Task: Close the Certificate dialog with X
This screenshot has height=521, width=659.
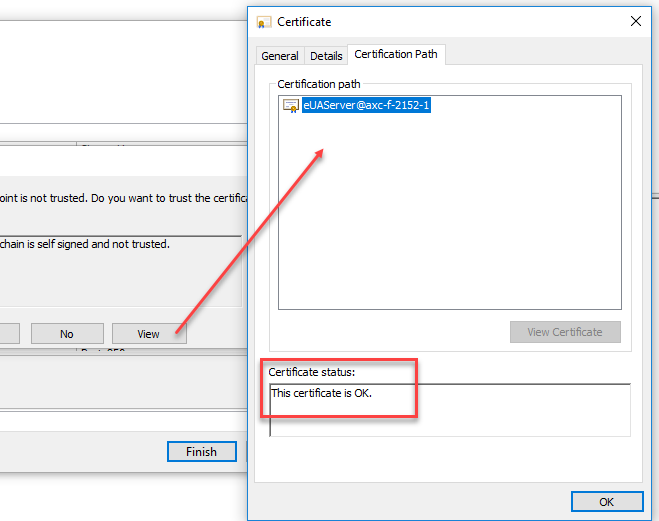Action: coord(635,21)
